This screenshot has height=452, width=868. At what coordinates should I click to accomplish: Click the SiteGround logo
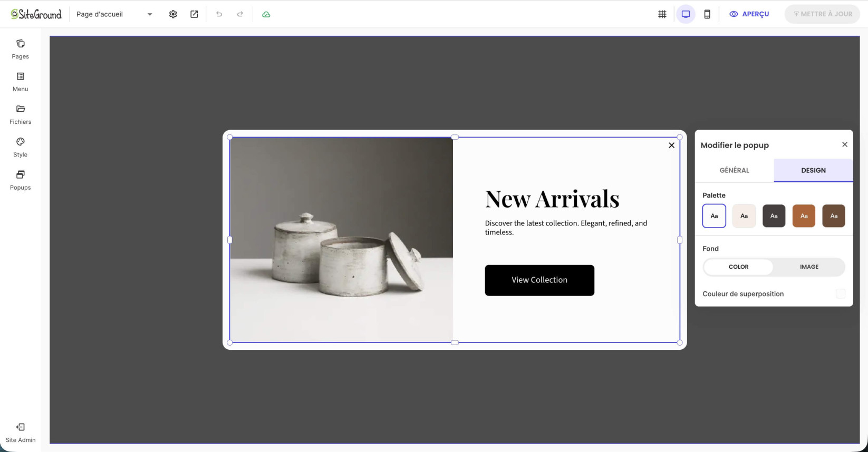click(x=36, y=14)
